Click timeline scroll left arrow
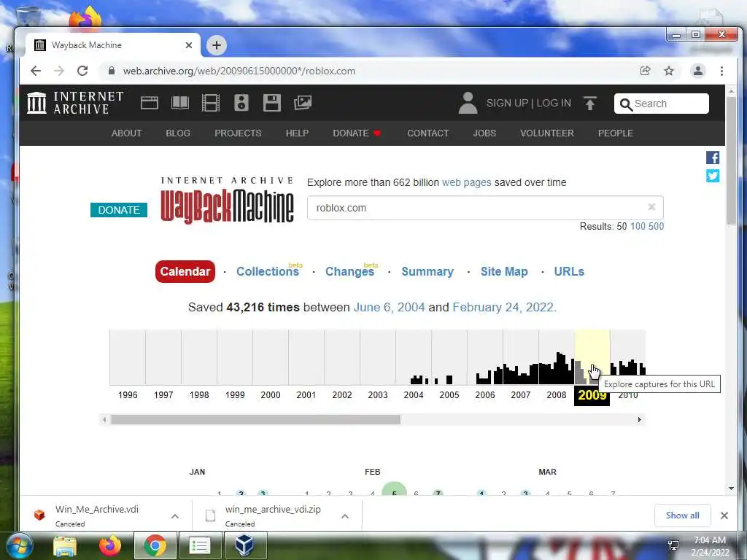 coord(104,419)
